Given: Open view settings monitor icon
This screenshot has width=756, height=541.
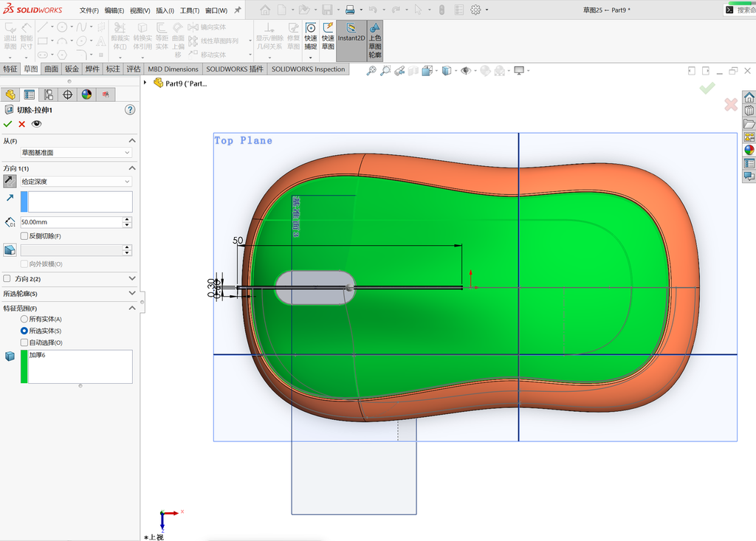Looking at the screenshot, I should pyautogui.click(x=519, y=71).
